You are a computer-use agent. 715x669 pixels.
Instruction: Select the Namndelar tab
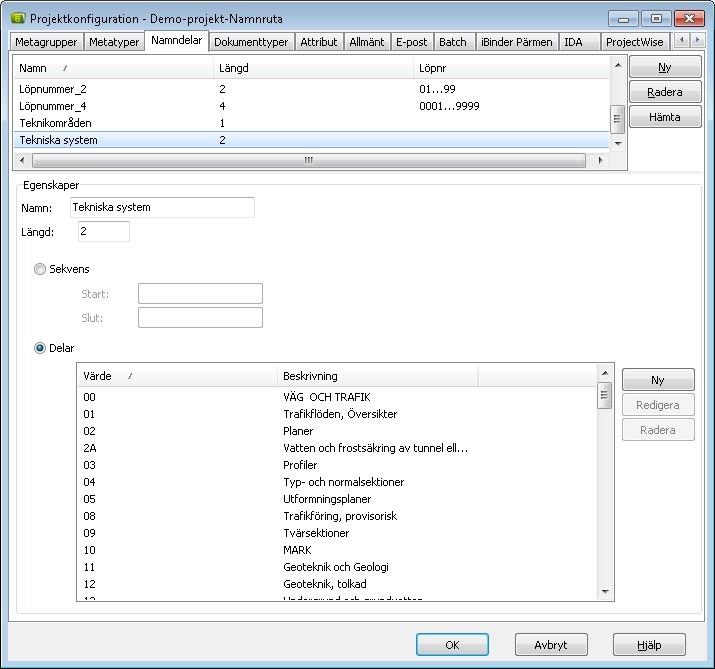pos(176,40)
